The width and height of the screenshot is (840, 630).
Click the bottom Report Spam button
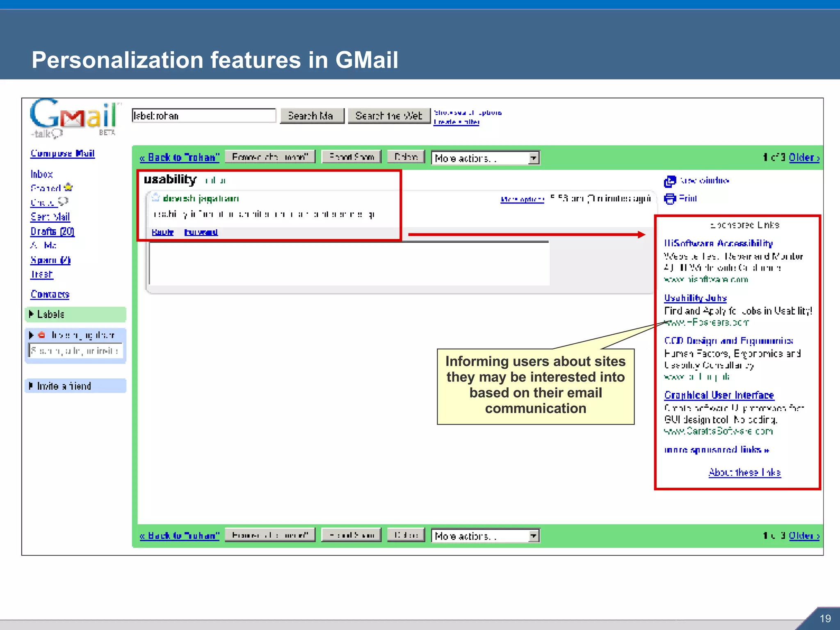point(352,535)
